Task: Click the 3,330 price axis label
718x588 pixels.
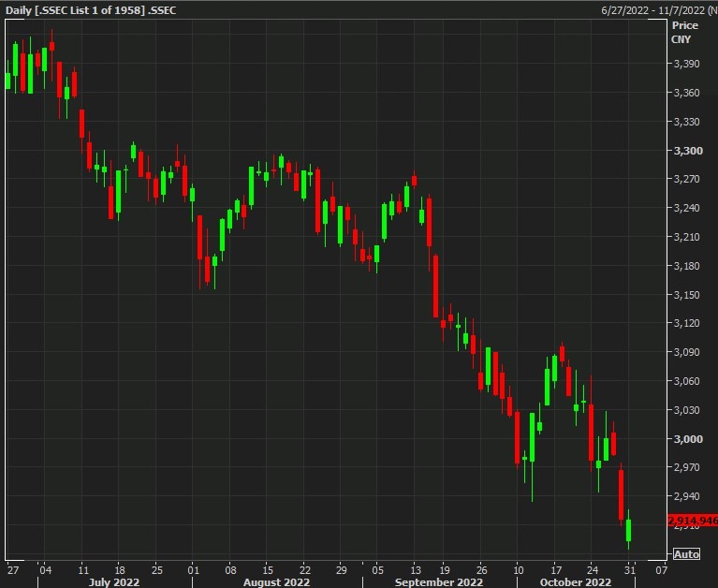Action: (x=686, y=122)
